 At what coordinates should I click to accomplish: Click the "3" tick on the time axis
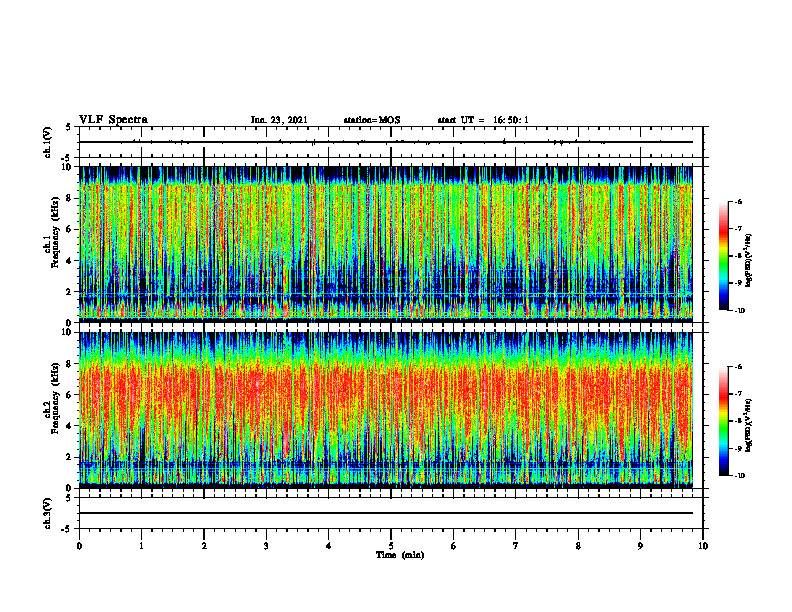click(x=266, y=546)
